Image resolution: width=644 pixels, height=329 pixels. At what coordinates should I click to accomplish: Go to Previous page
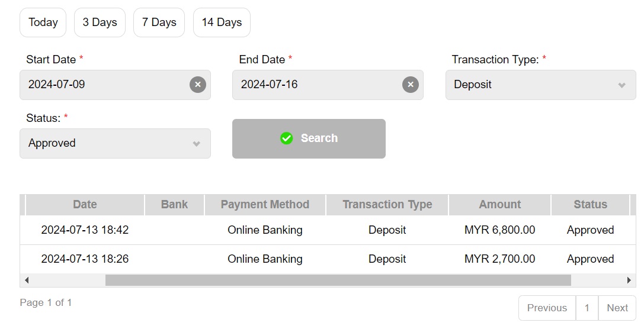click(547, 308)
